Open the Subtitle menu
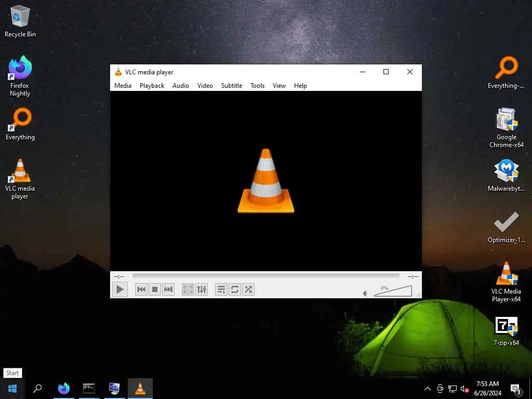 point(232,86)
